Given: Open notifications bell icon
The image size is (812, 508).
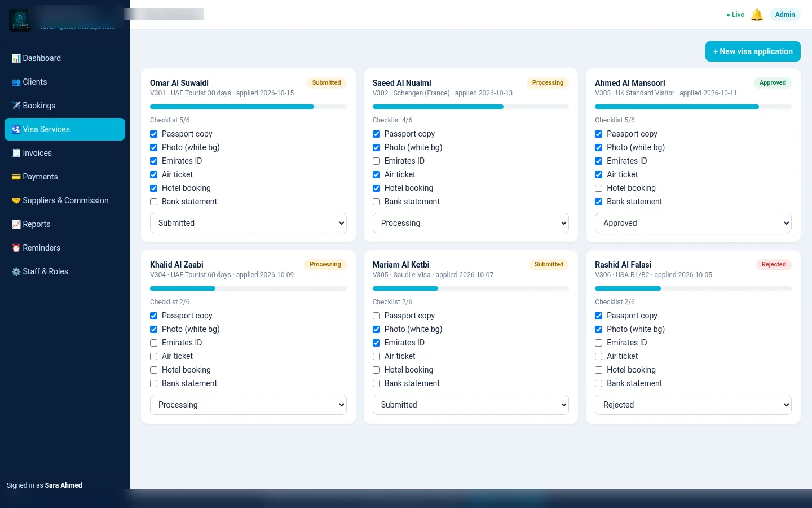Looking at the screenshot, I should coord(757,15).
